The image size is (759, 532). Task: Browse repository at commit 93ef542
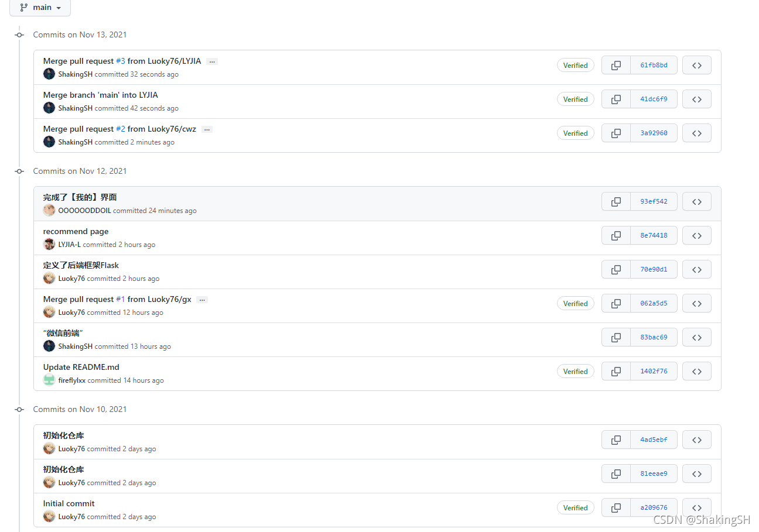coord(697,202)
